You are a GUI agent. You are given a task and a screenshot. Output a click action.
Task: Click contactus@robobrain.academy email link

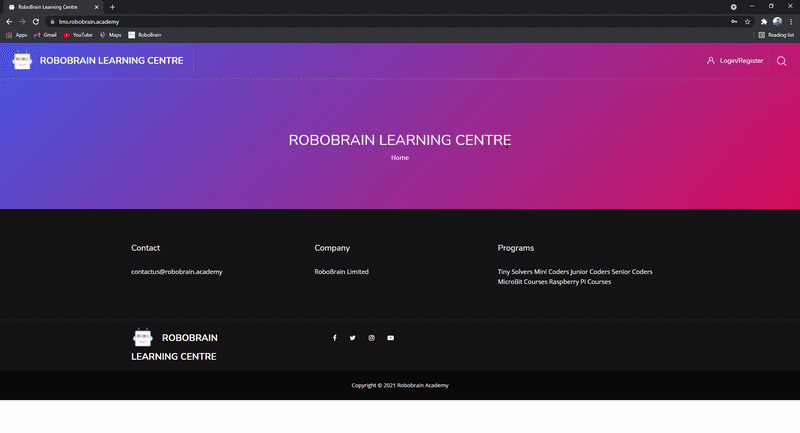177,272
